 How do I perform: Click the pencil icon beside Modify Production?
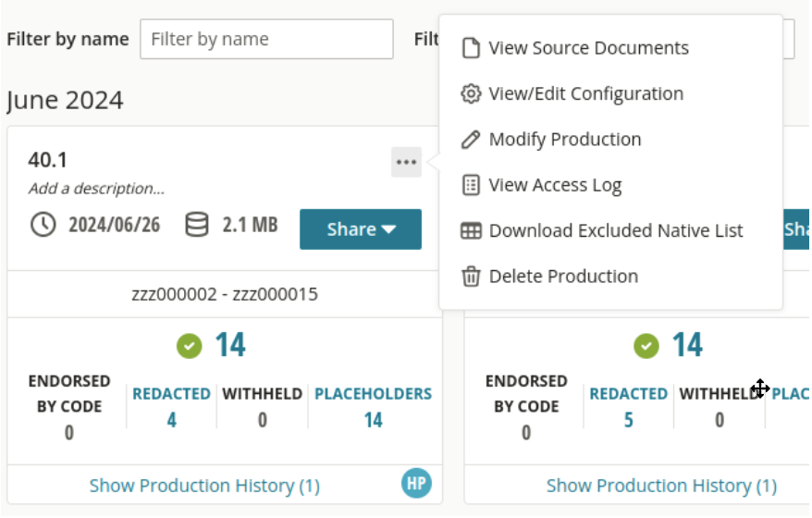pyautogui.click(x=471, y=140)
